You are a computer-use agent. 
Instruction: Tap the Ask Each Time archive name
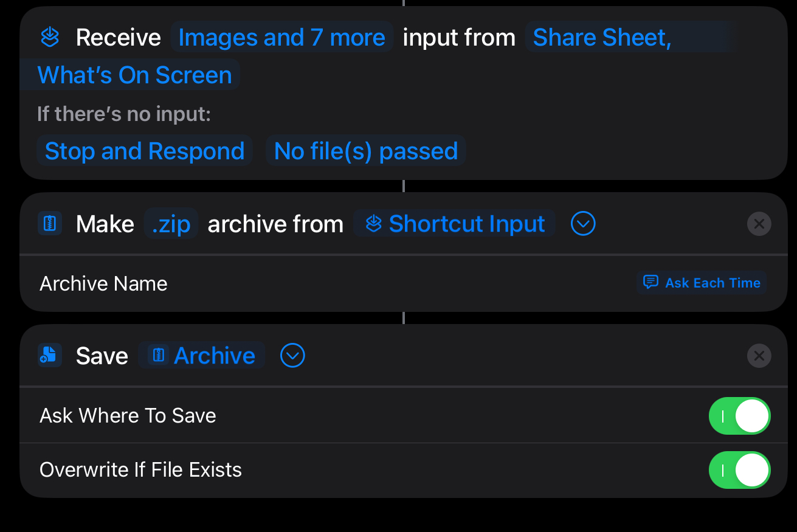(712, 283)
